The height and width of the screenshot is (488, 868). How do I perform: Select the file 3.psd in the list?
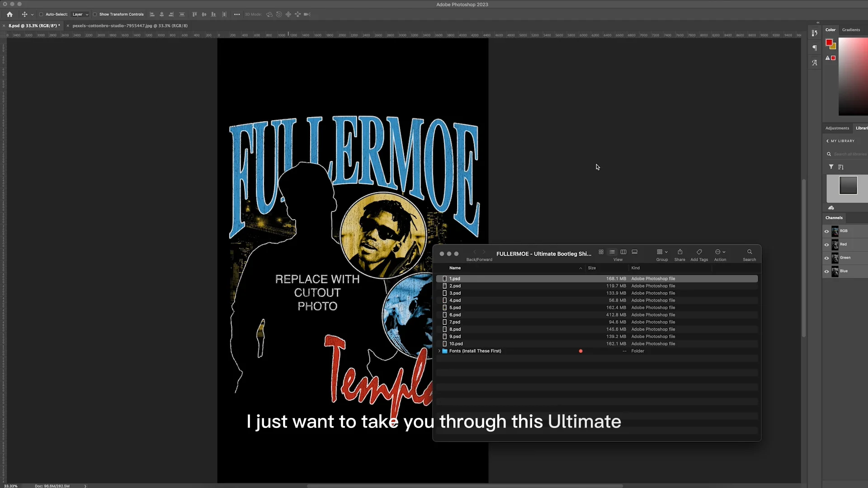coord(455,293)
